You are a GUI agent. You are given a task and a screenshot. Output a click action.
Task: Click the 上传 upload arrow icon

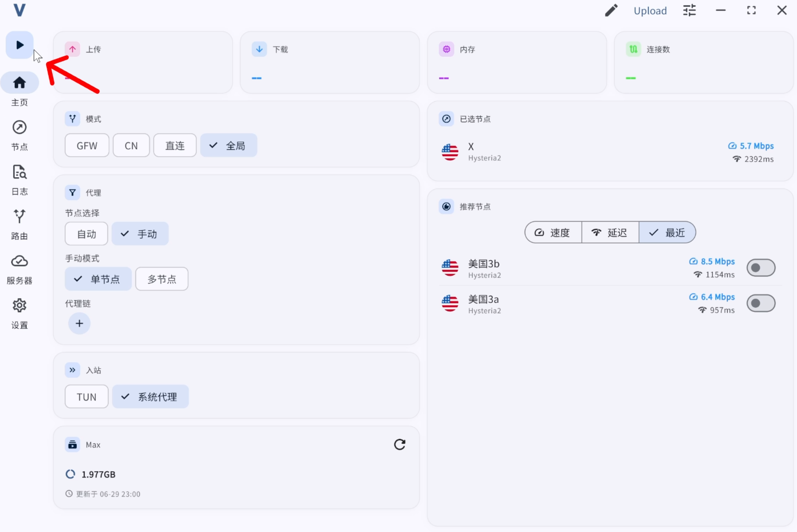(72, 49)
